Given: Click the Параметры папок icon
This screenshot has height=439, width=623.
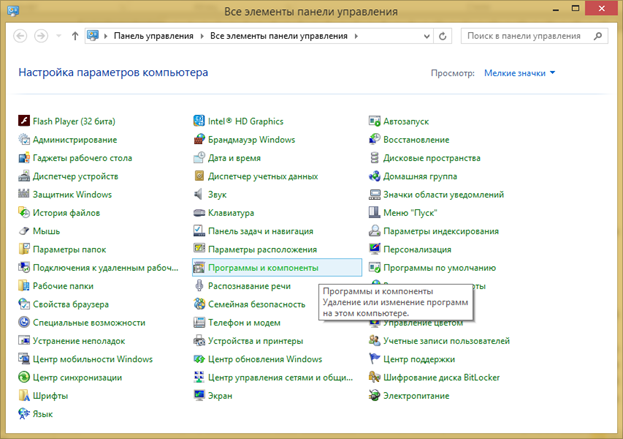Looking at the screenshot, I should [x=24, y=249].
